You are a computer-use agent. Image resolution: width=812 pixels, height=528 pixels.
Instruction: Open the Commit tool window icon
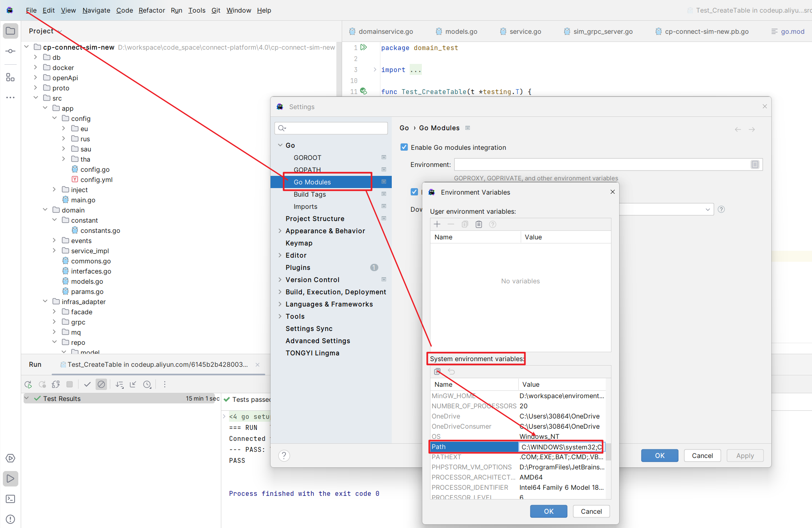click(11, 51)
